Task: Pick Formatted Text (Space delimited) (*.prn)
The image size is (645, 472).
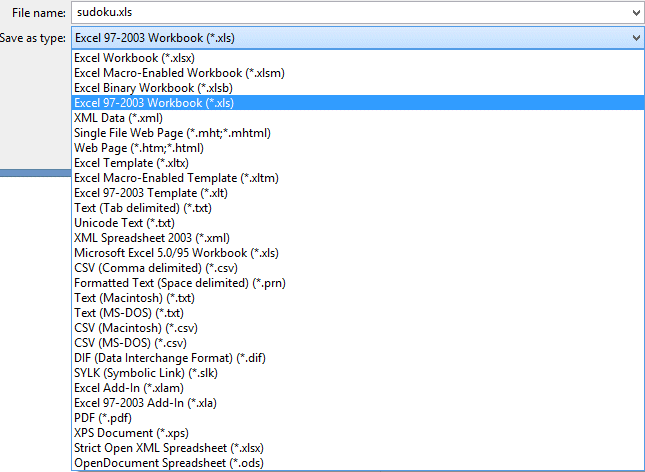Action: click(x=358, y=283)
